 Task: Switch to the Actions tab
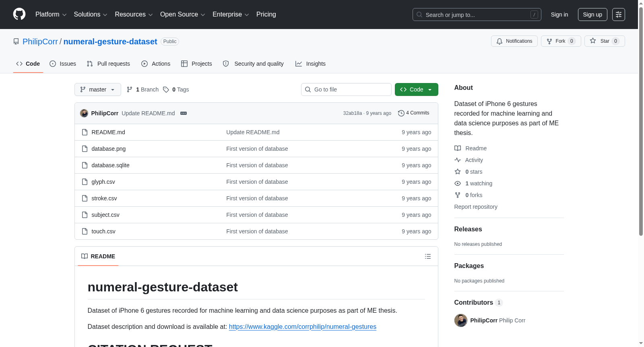coord(156,64)
